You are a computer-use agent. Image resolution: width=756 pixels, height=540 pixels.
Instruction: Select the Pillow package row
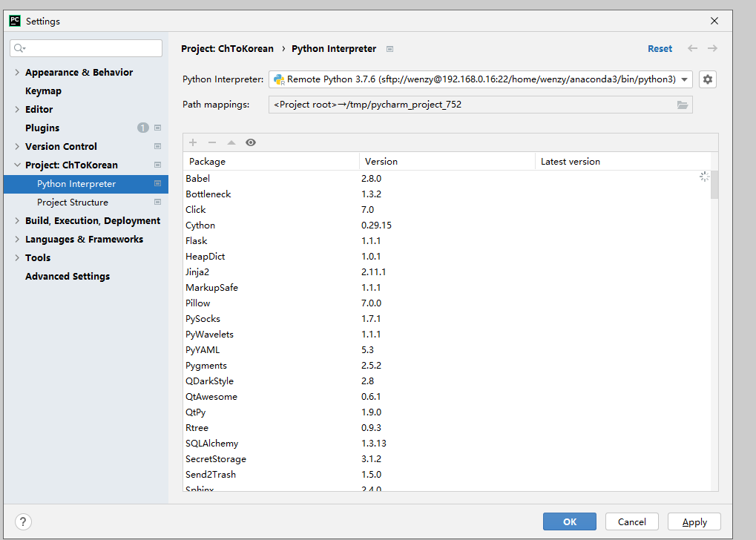point(447,303)
